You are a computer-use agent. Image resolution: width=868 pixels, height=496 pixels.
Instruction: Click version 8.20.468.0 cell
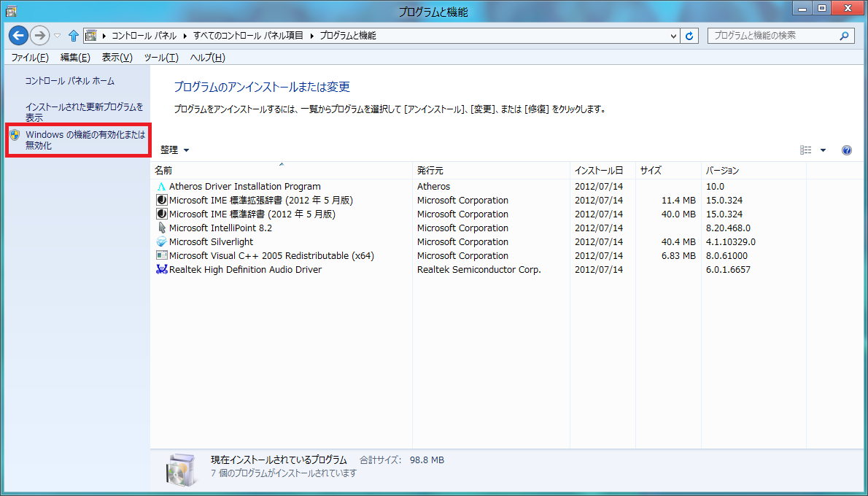pos(728,228)
